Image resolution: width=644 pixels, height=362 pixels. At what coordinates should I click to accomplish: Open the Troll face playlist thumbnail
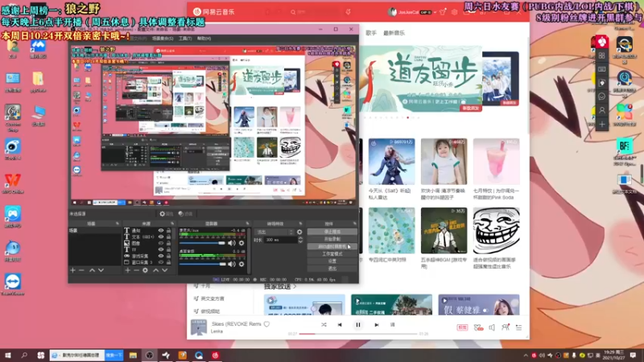[x=496, y=230]
